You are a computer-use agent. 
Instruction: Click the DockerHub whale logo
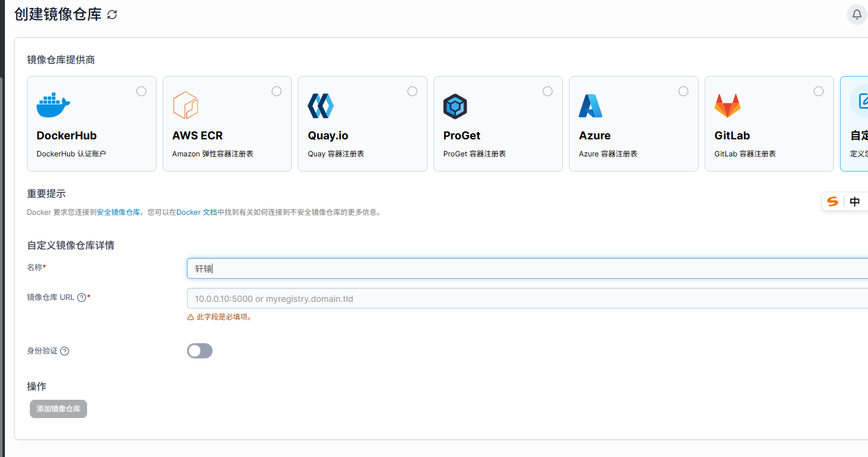coord(54,105)
